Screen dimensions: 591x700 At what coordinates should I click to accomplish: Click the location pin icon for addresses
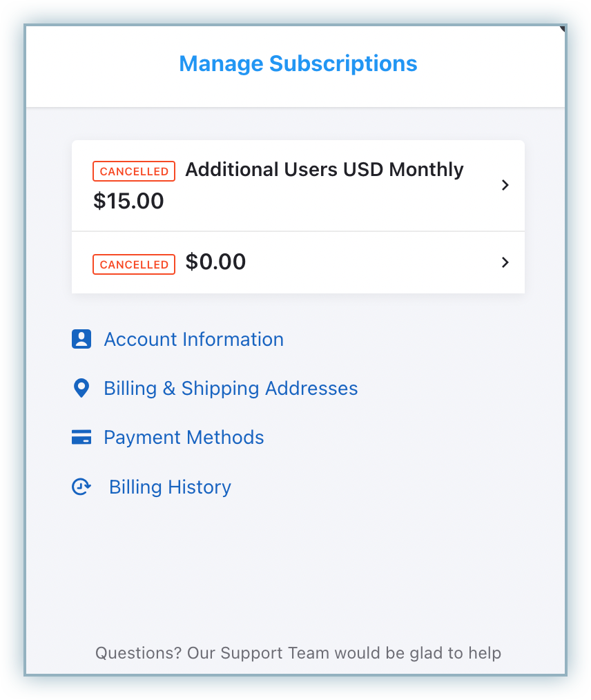(x=81, y=389)
